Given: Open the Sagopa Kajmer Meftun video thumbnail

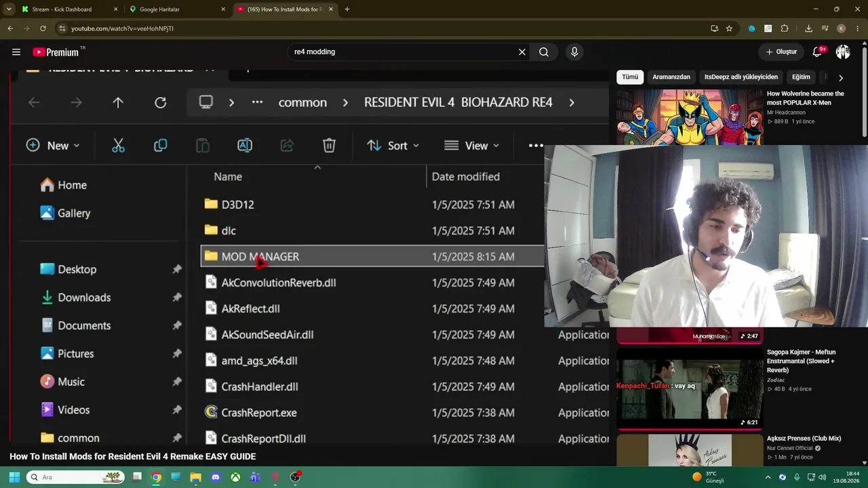Looking at the screenshot, I should point(690,389).
